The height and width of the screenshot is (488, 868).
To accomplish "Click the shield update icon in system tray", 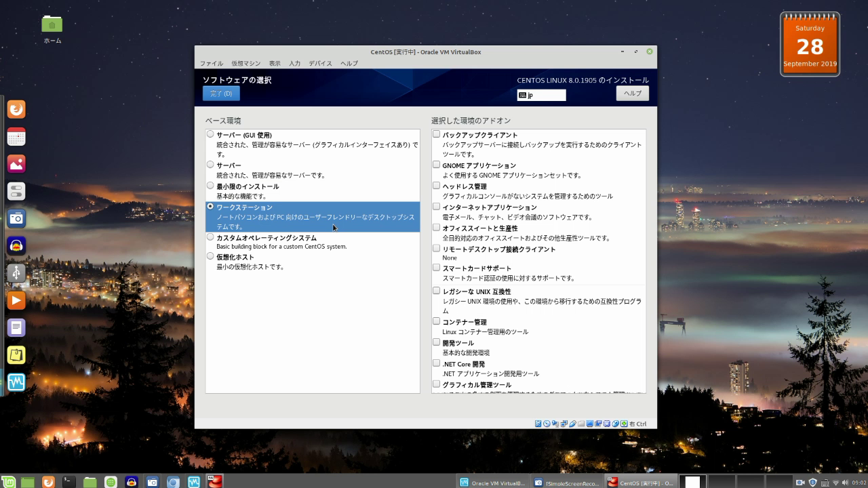I will pos(812,483).
